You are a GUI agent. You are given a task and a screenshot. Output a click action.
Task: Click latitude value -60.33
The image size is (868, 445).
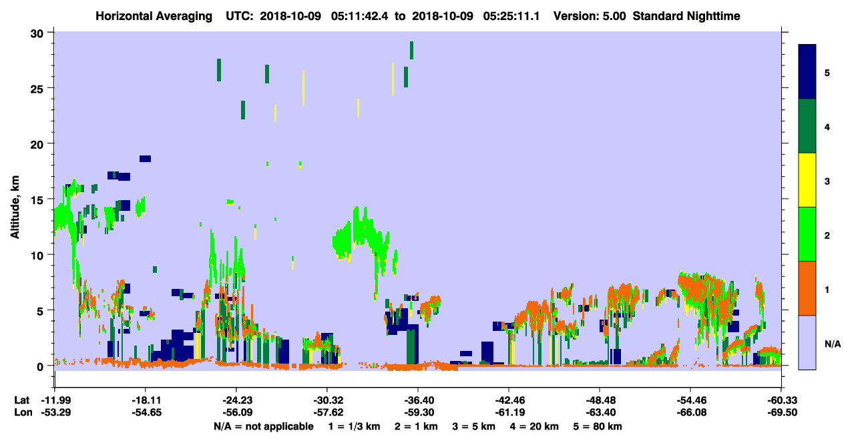point(781,400)
